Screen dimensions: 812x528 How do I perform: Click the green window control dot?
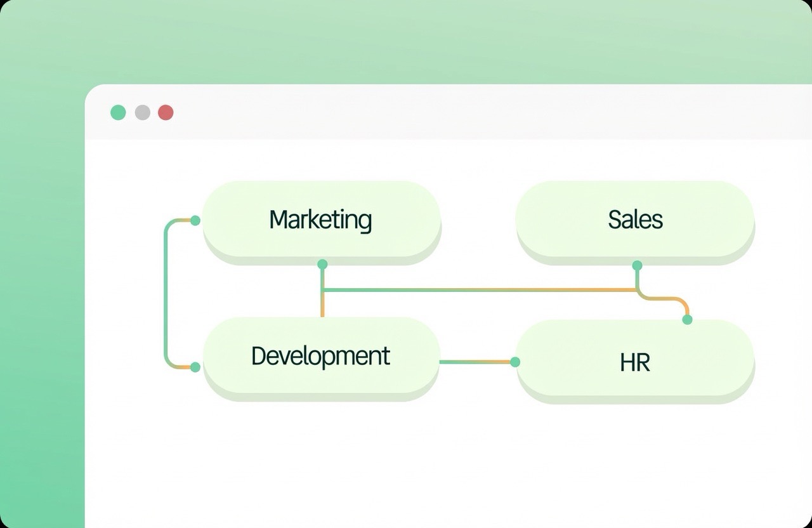coord(118,112)
